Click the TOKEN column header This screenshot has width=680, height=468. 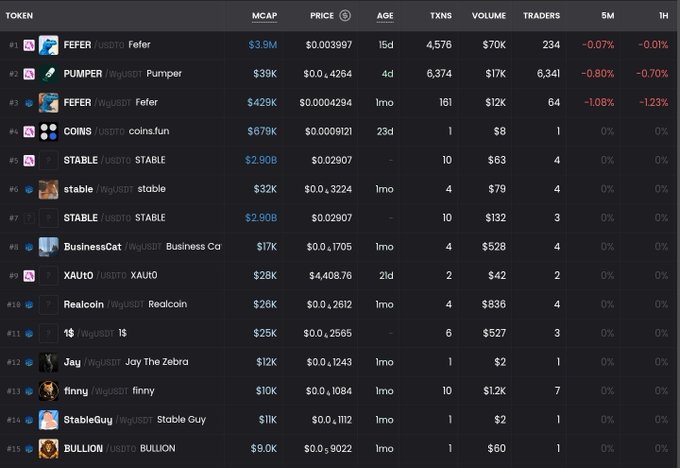coord(19,16)
